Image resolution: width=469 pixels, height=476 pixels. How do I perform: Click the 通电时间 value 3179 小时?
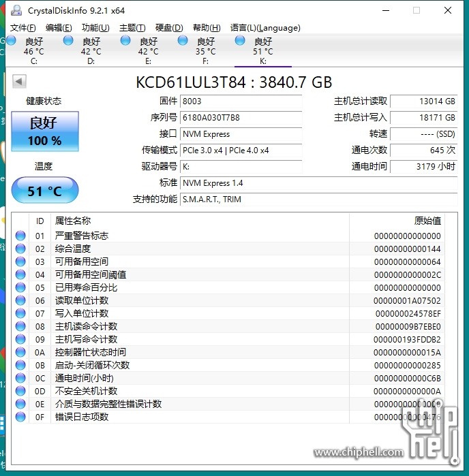(x=424, y=167)
